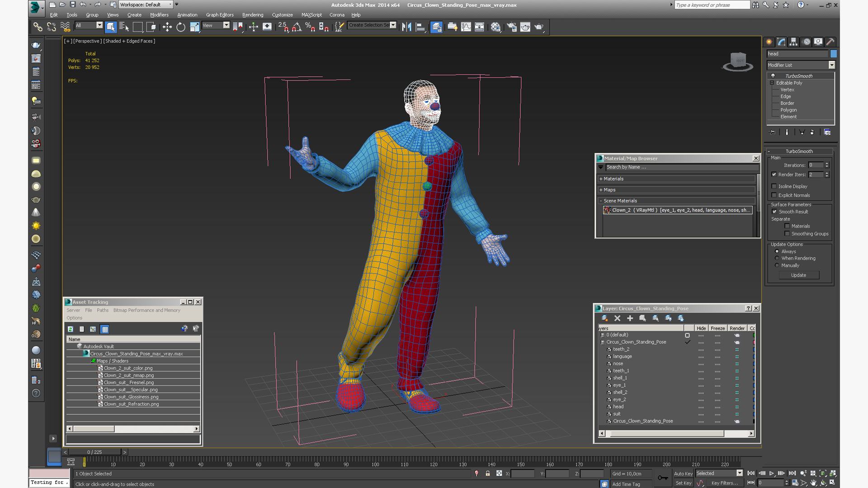Click Remove Modifier from stack icon
Viewport: 868px width, 488px height.
(x=812, y=132)
